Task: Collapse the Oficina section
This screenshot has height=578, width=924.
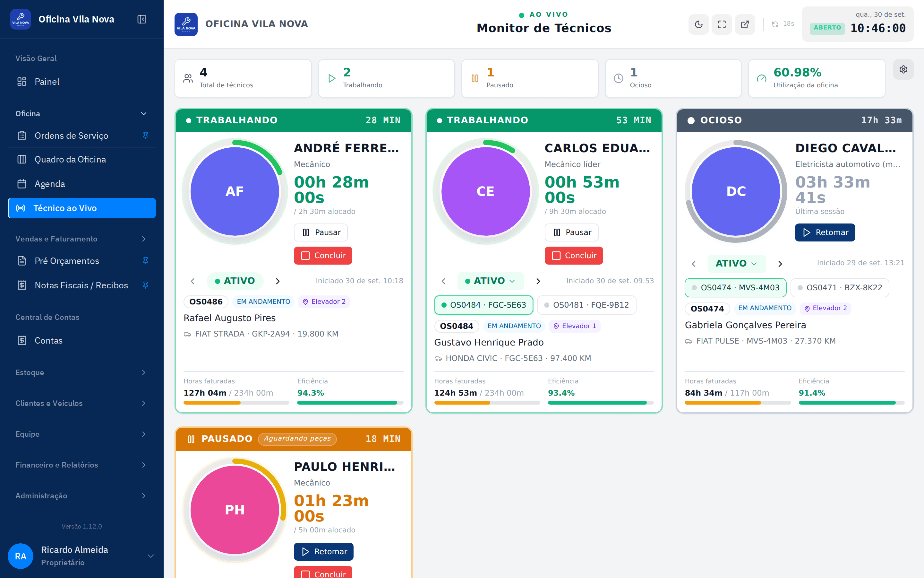Action: 82,114
